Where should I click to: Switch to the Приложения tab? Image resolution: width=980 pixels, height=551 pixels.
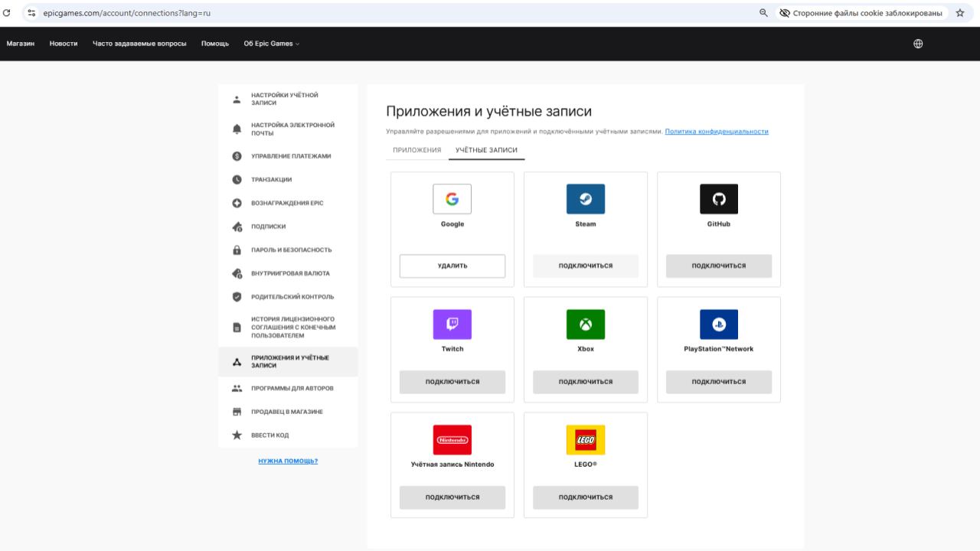(417, 150)
